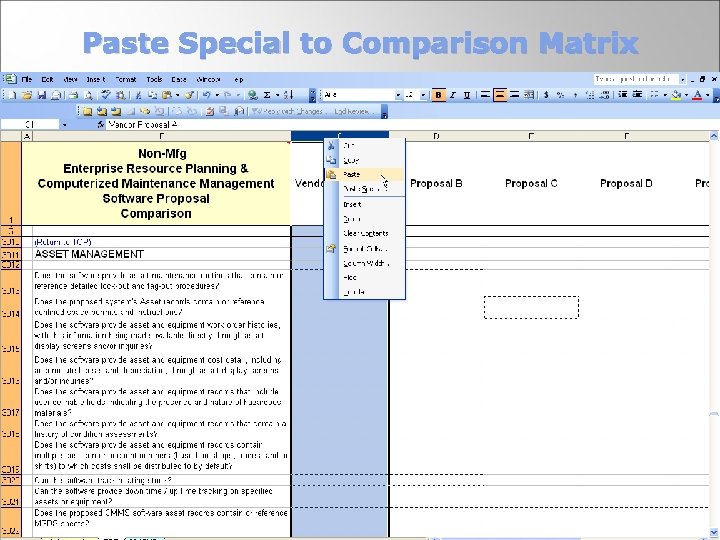Click the Decrease Indent icon

tap(623, 95)
